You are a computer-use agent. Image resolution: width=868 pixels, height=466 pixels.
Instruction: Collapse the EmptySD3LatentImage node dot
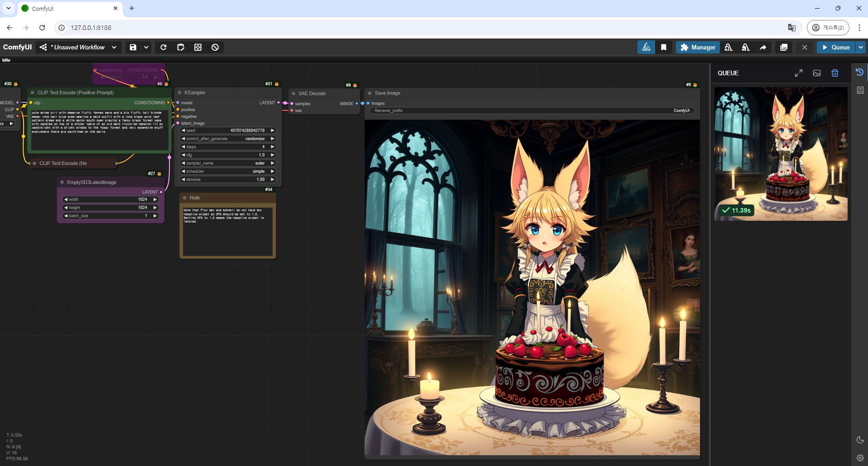pyautogui.click(x=62, y=182)
